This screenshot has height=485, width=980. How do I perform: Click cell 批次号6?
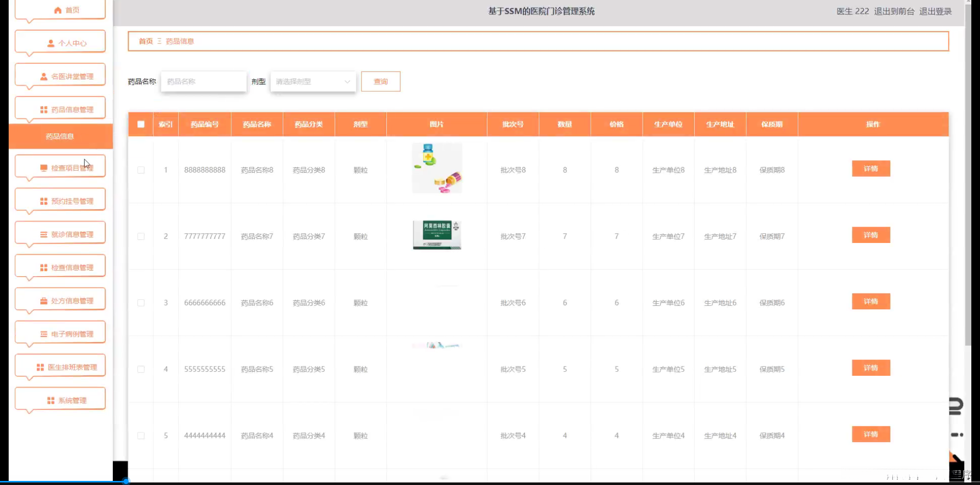click(513, 303)
